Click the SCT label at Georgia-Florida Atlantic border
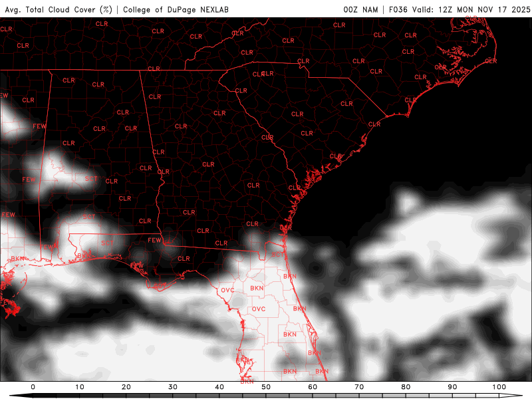Viewport: 532px width, 399px height. [x=277, y=254]
